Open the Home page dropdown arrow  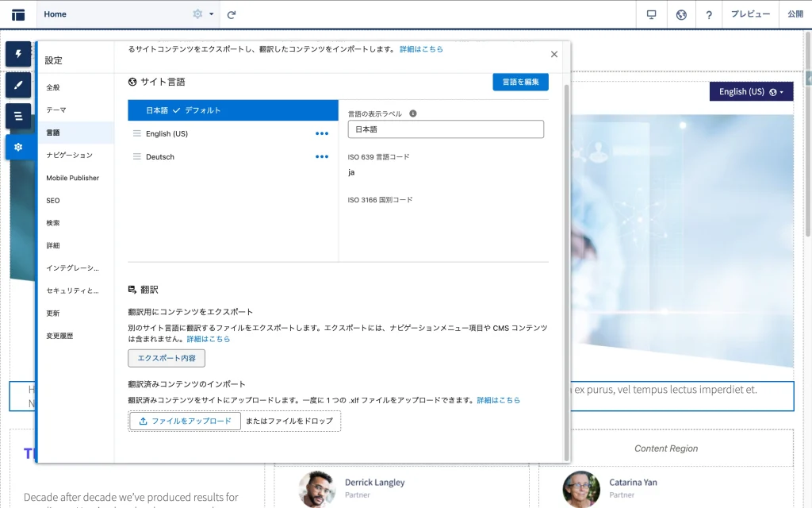tap(211, 14)
